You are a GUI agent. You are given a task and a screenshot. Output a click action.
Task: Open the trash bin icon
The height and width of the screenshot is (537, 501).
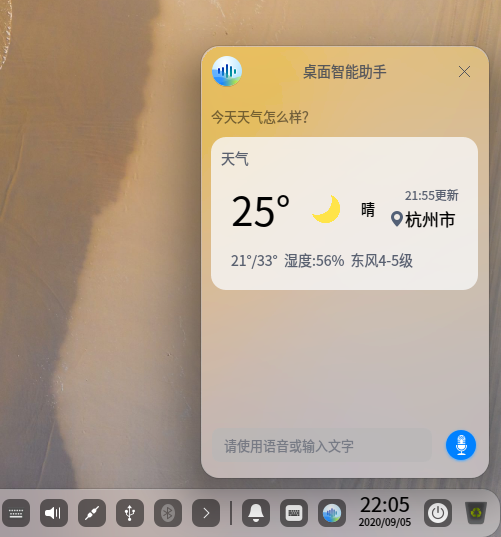(x=476, y=513)
